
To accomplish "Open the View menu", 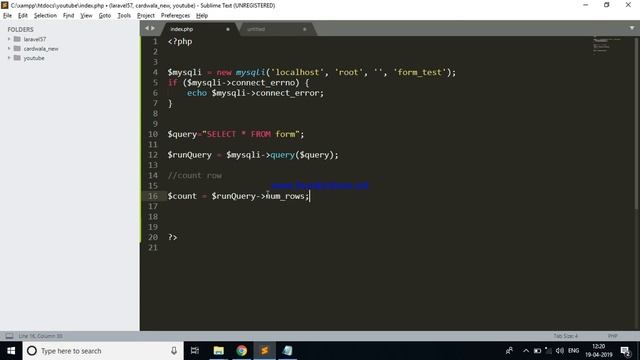I will point(86,16).
